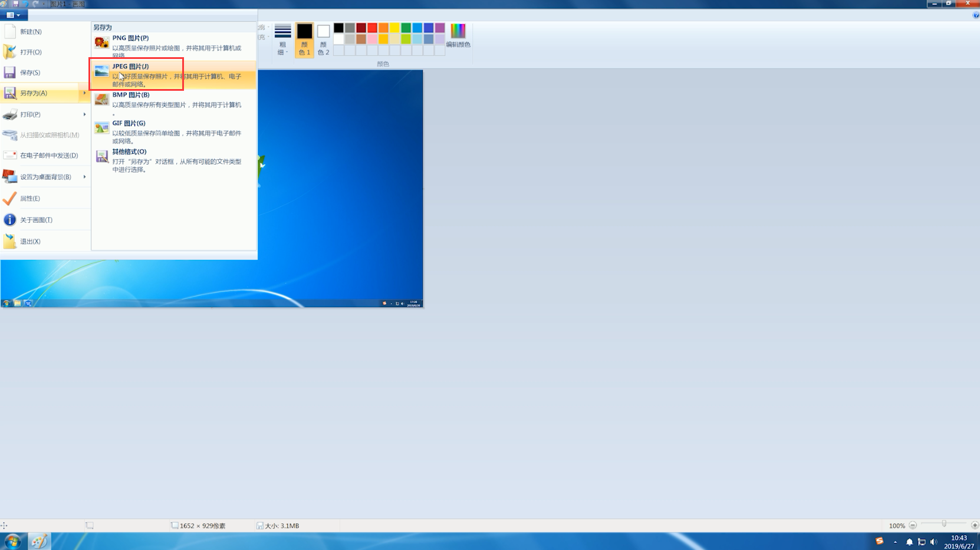Pick the indigo color swatch

pyautogui.click(x=429, y=28)
